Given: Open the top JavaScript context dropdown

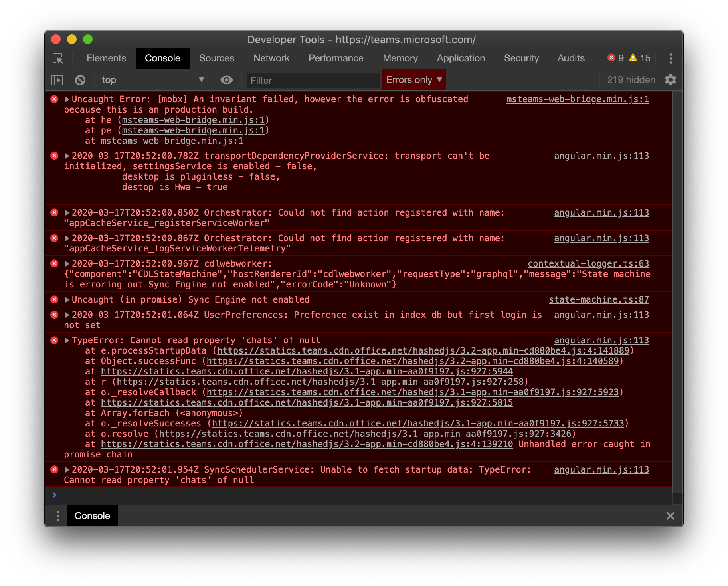Looking at the screenshot, I should click(x=153, y=80).
